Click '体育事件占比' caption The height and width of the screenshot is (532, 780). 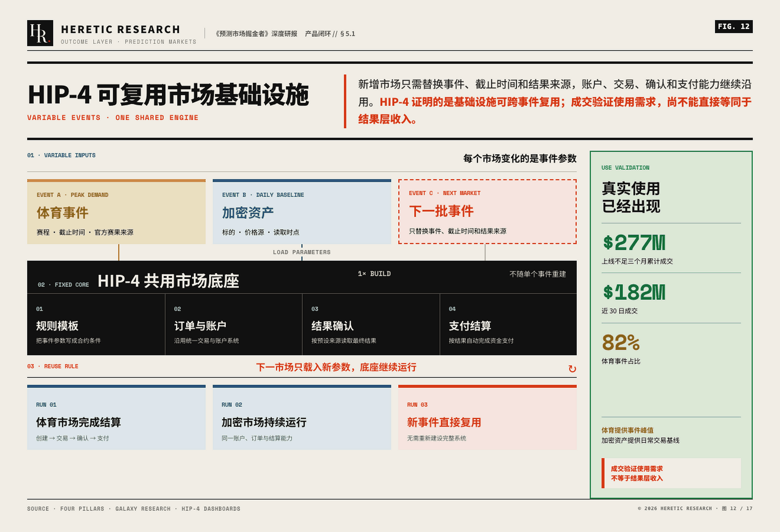[621, 361]
